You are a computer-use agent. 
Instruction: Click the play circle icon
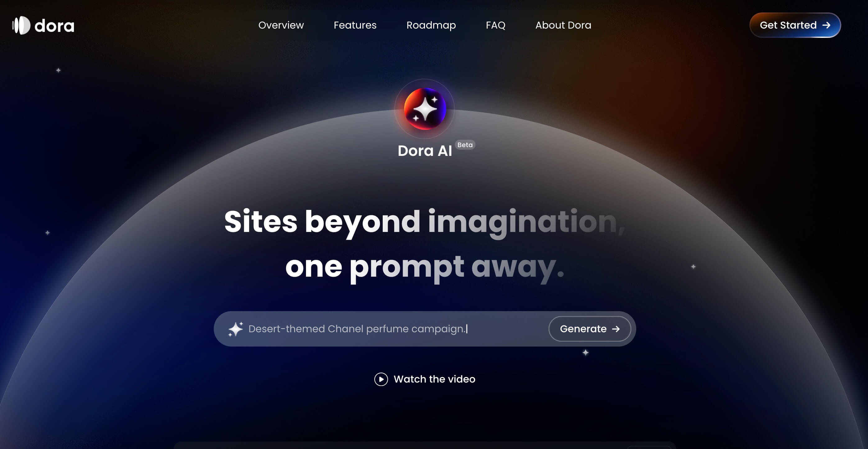(x=381, y=379)
